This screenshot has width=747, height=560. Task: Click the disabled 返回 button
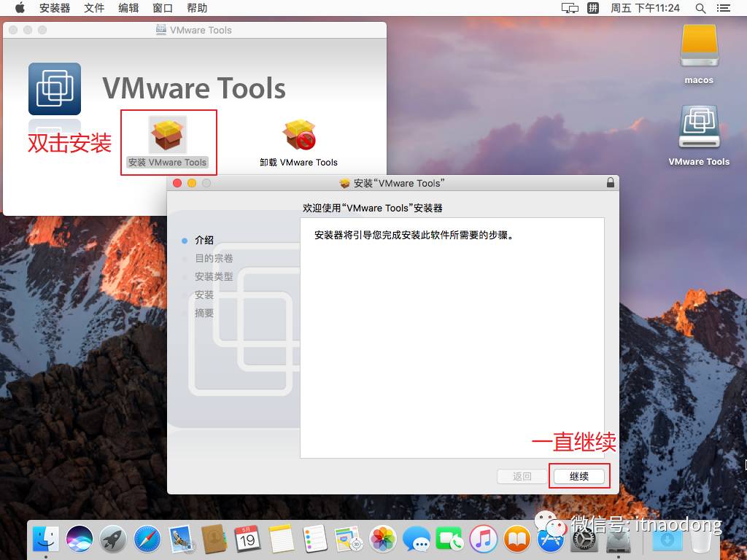click(522, 476)
